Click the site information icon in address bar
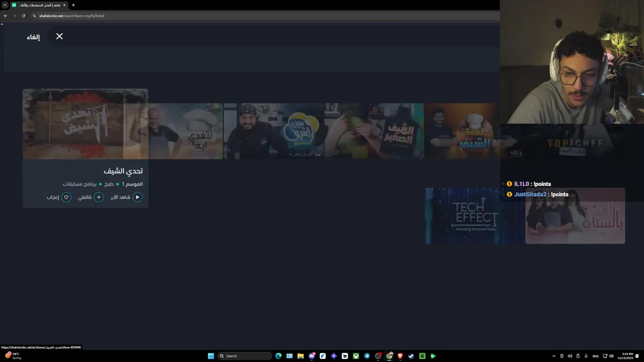This screenshot has height=362, width=644. click(34, 16)
